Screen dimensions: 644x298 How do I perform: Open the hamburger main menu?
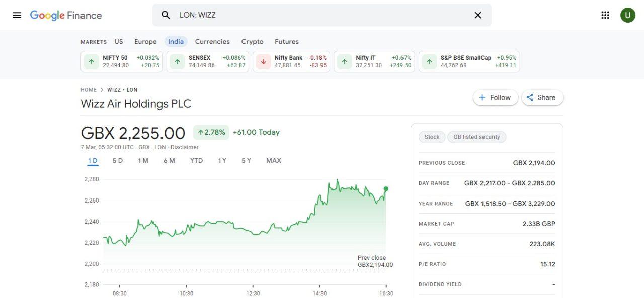coord(17,15)
